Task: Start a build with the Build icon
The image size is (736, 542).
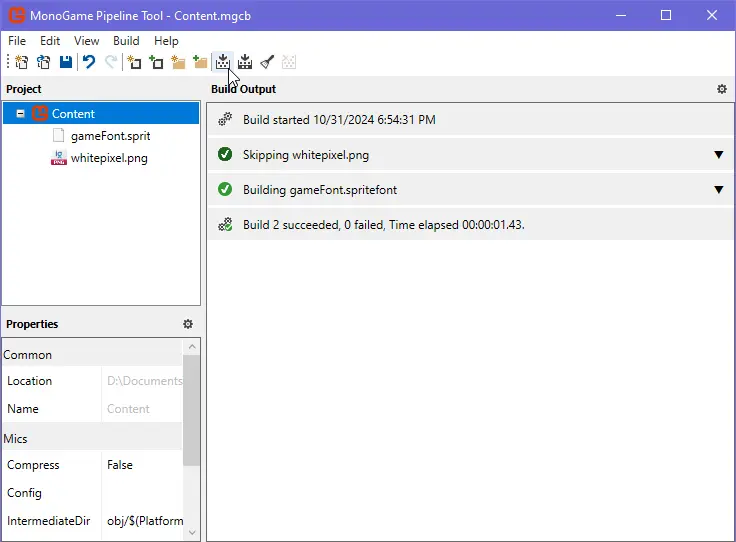Action: (x=222, y=62)
